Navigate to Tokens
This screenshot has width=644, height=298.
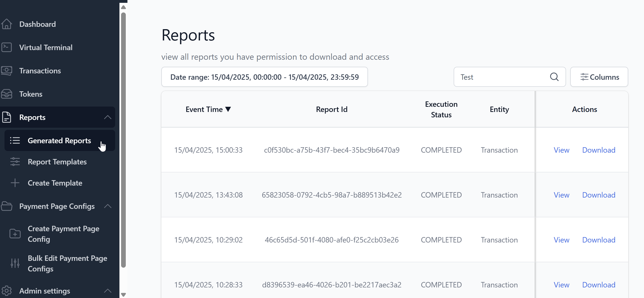tap(31, 94)
